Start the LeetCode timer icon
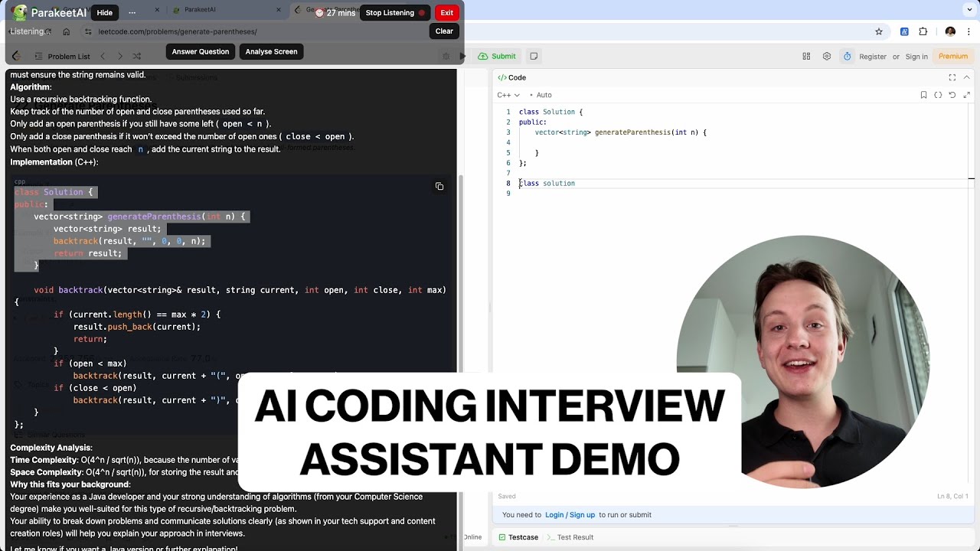The image size is (980, 551). click(847, 56)
